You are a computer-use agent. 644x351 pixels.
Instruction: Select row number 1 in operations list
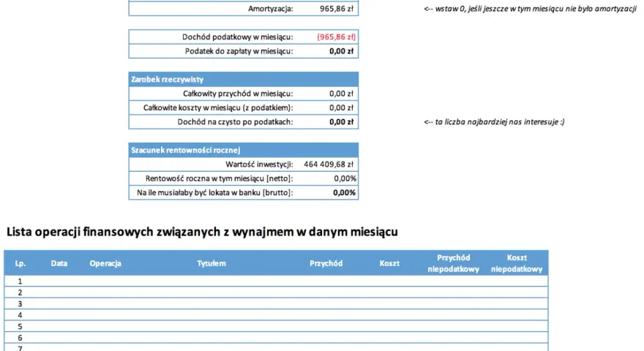pyautogui.click(x=20, y=282)
